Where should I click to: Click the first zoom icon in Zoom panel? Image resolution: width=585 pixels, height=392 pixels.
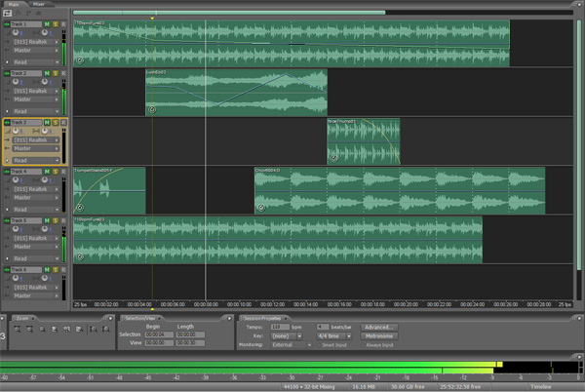tap(18, 330)
